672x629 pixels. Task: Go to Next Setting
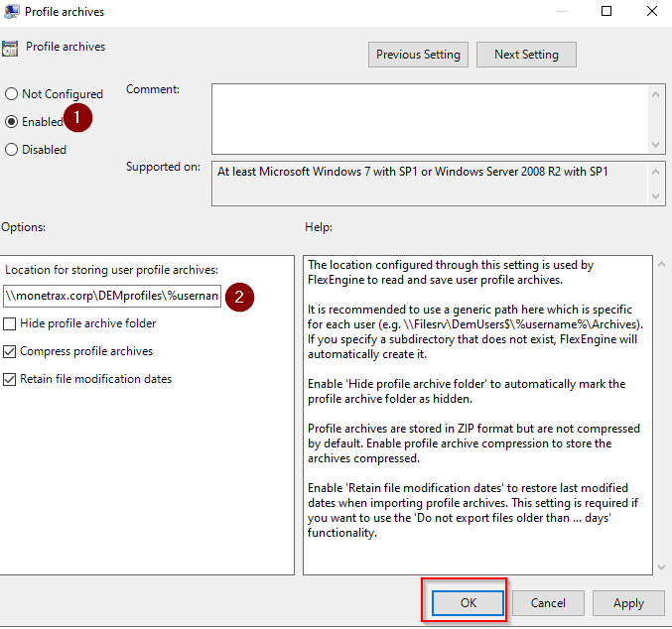[526, 55]
